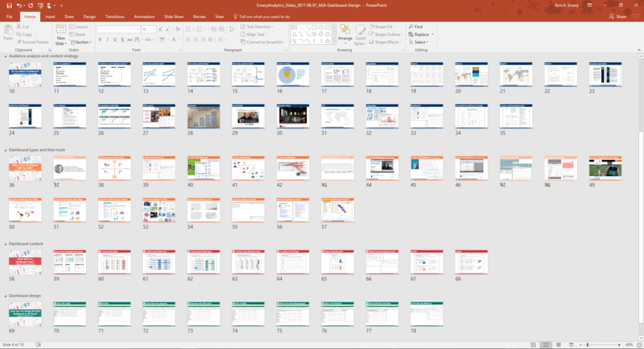Switch to Reading view icon in status bar
The width and height of the screenshot is (644, 349).
[x=558, y=345]
